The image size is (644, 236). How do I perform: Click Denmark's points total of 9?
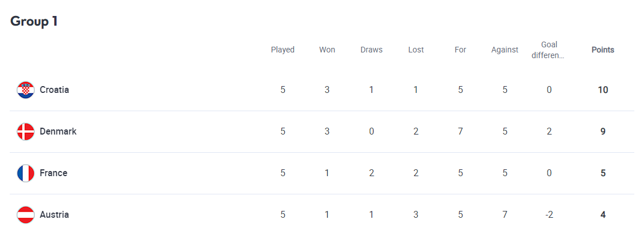603,132
